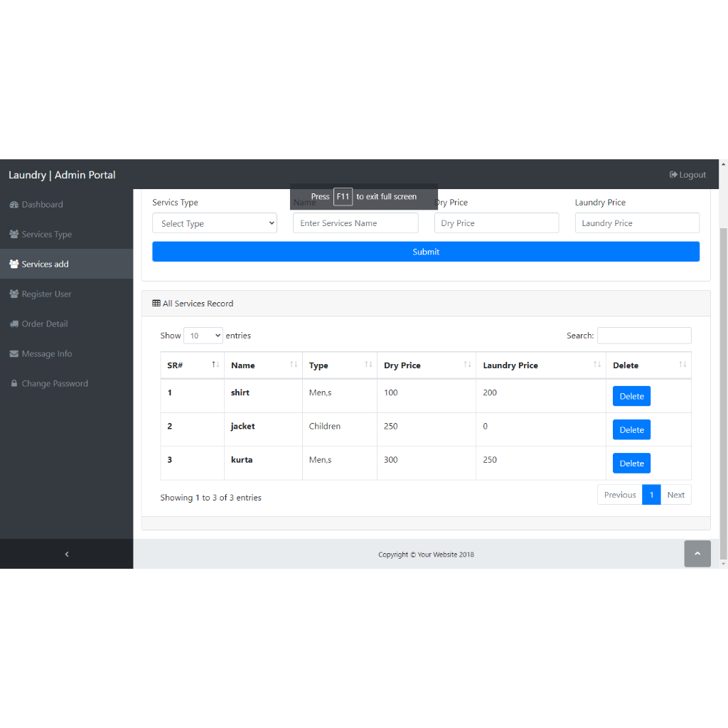Click the Dashboard gauge icon in sidebar

(x=14, y=205)
